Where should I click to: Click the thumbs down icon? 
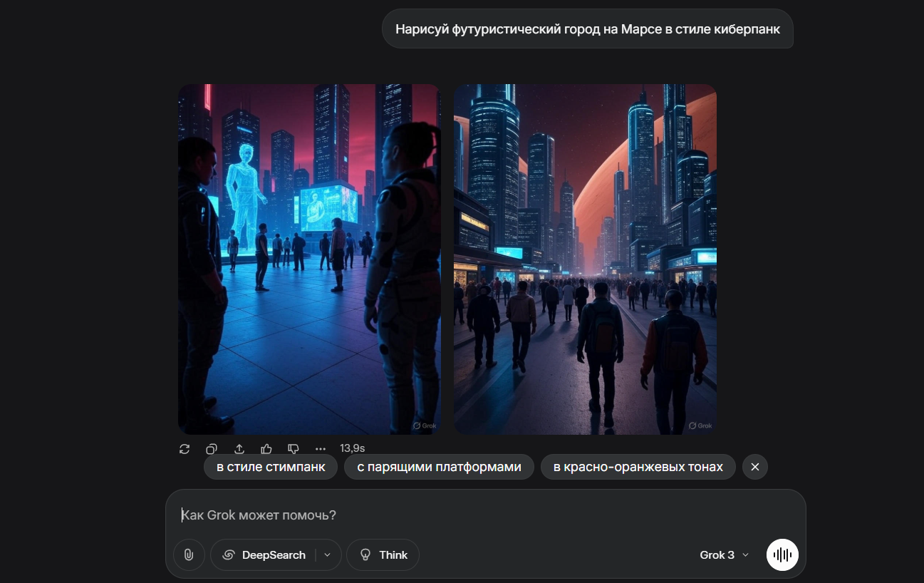[x=293, y=448]
